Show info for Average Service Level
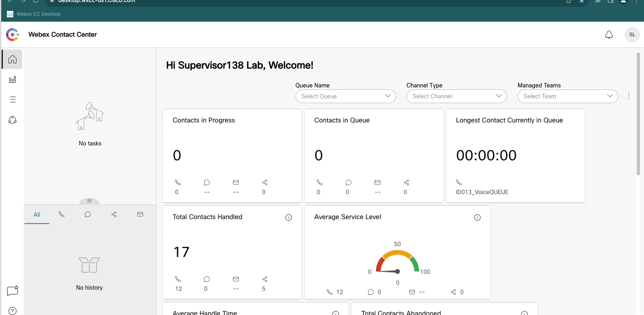 (x=477, y=218)
